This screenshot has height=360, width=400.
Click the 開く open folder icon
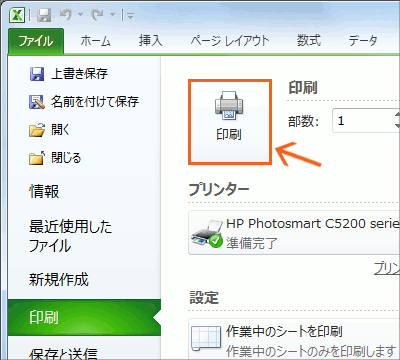tap(37, 130)
